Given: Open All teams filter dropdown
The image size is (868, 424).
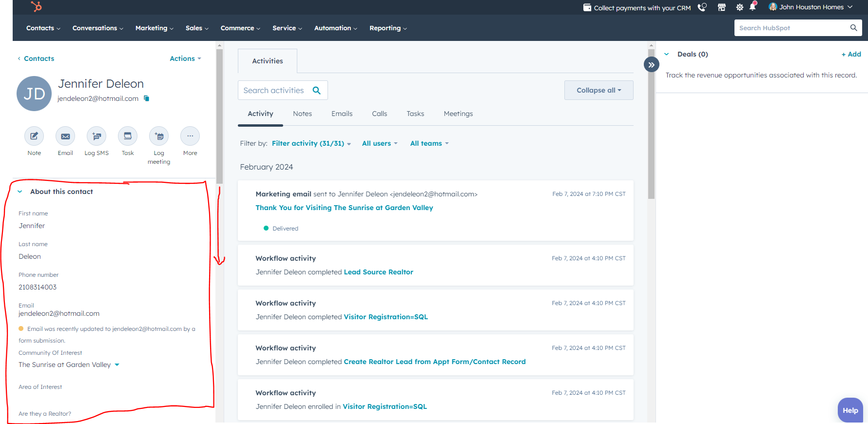Looking at the screenshot, I should [x=429, y=143].
